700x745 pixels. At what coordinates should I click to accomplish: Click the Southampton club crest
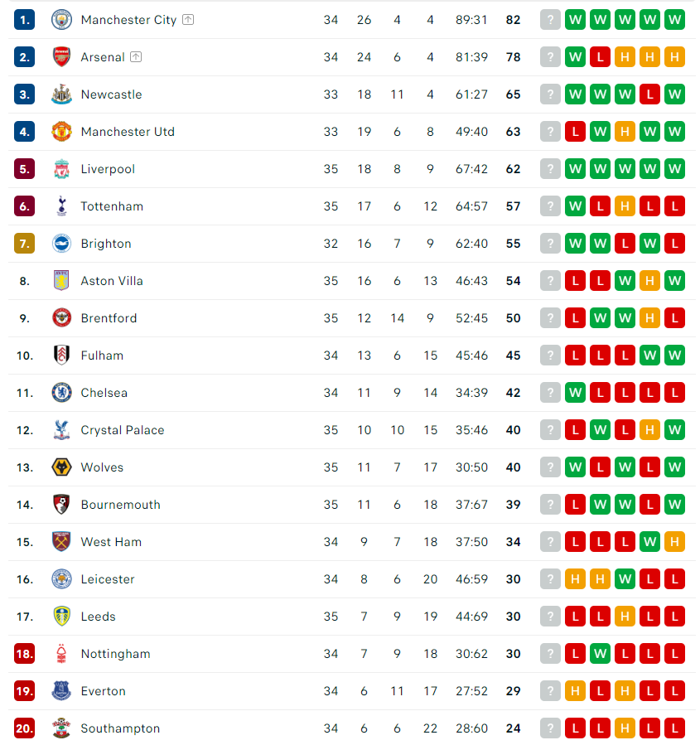(61, 728)
